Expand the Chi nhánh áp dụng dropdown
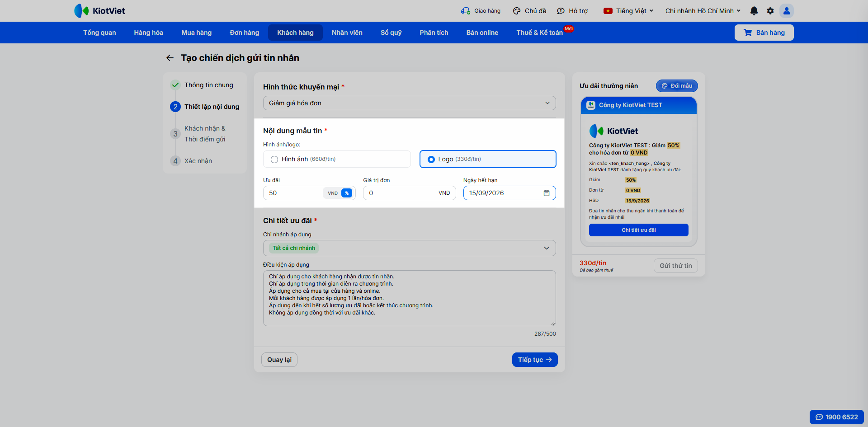The image size is (868, 427). pos(410,248)
